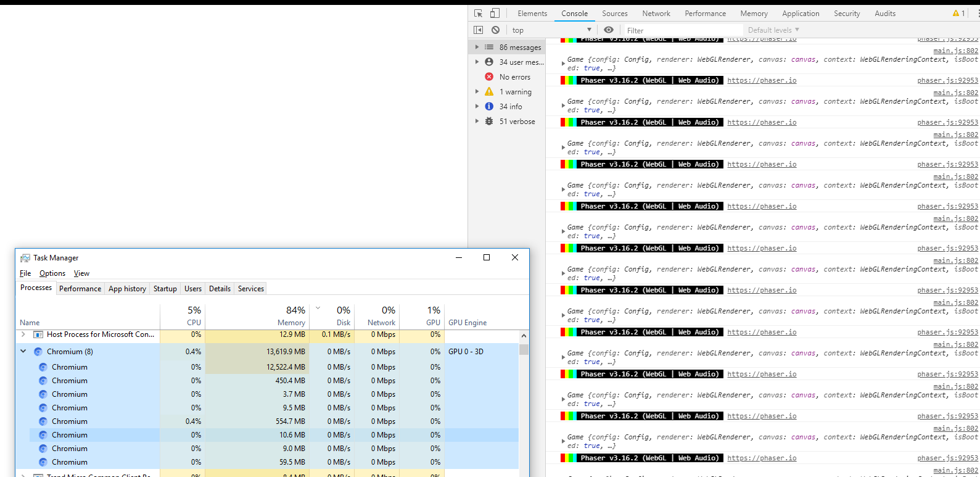Click the Chromium icon in the 59.5 MB row
The image size is (980, 477).
coord(43,462)
